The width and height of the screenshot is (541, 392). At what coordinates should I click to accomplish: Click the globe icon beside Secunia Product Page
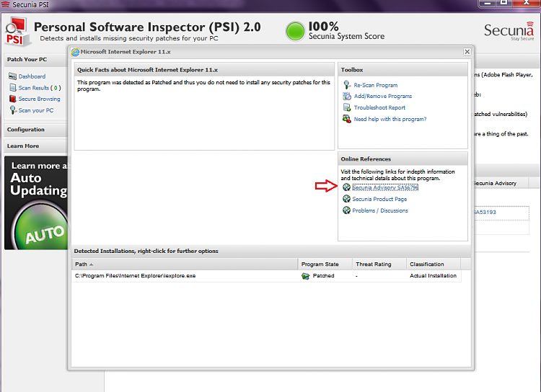click(346, 199)
